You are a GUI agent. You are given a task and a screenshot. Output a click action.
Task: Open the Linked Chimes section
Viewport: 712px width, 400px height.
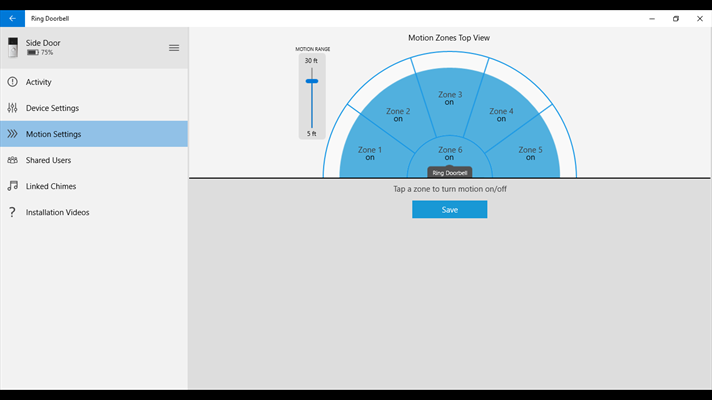[x=94, y=186]
